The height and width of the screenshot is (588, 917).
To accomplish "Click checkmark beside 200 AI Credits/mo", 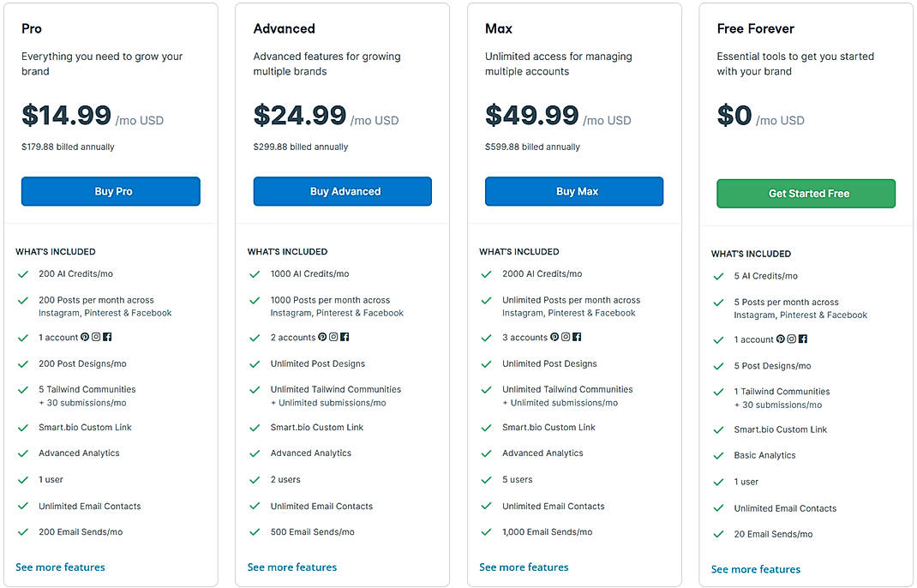I will (22, 274).
